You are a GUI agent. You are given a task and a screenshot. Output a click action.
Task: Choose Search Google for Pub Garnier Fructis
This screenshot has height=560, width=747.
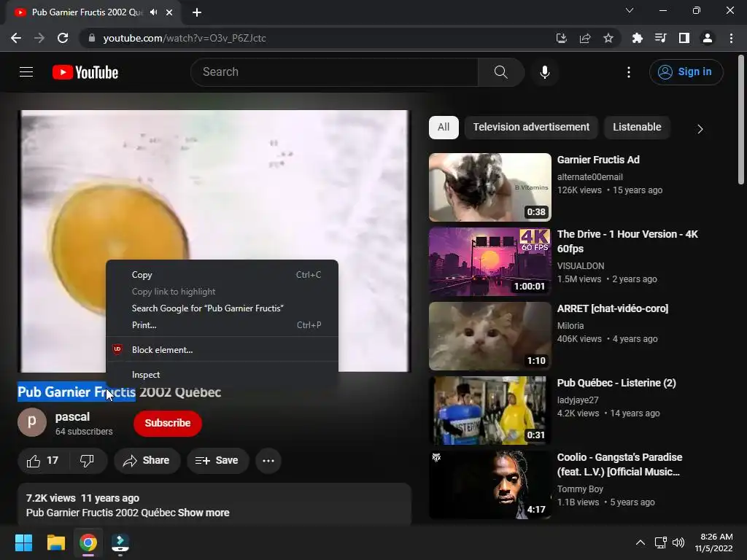222,308
